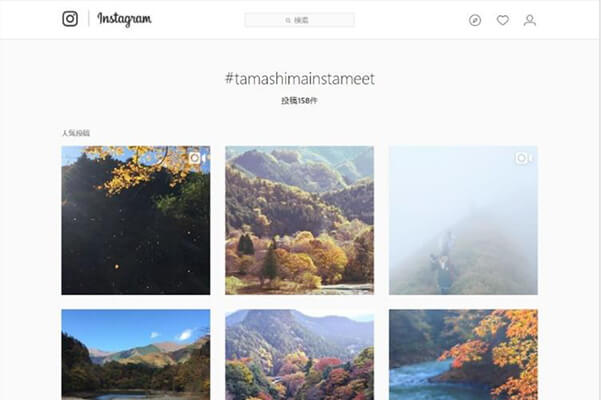Open the colorful forest hillside photo
This screenshot has height=400, width=601.
[x=299, y=355]
